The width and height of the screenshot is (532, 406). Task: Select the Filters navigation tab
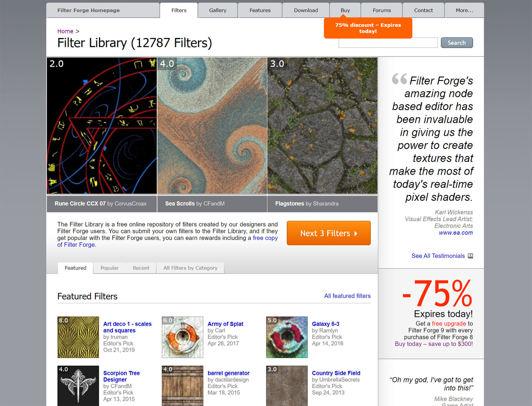179,10
